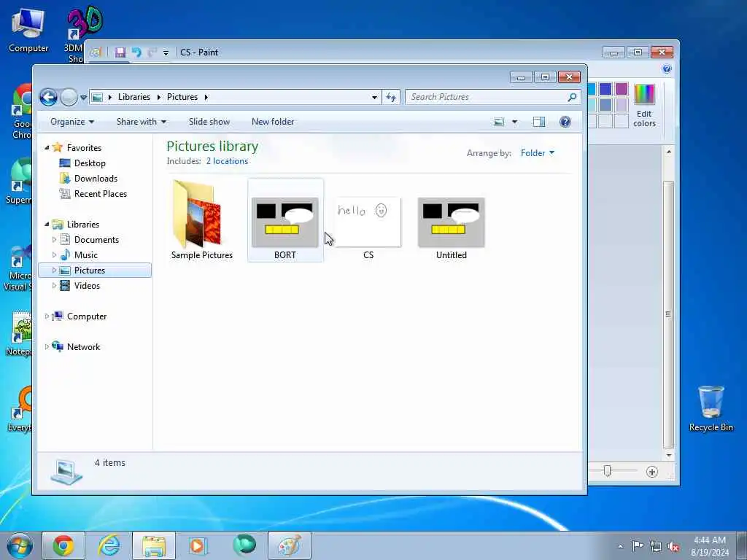Image resolution: width=747 pixels, height=560 pixels.
Task: Pick the blue-gray swatch in Paint
Action: coord(605,105)
